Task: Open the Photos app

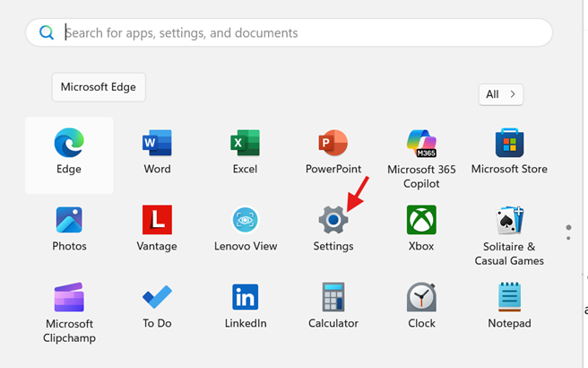Action: click(x=69, y=221)
